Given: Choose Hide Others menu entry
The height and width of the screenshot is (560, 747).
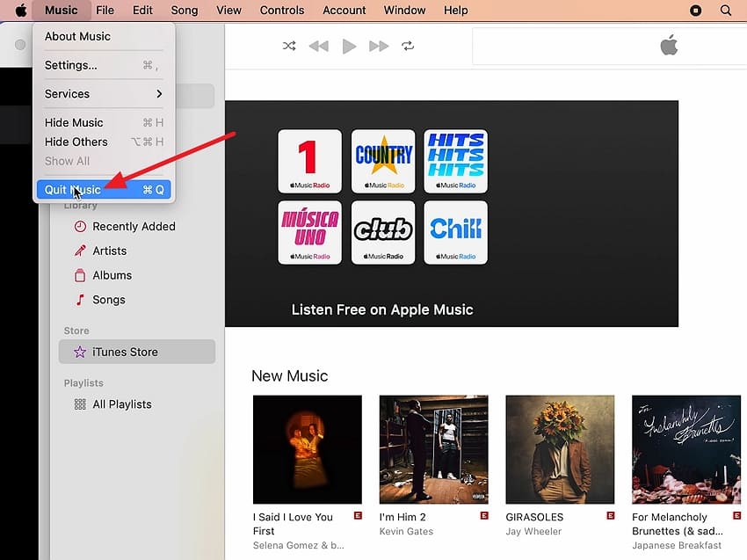Looking at the screenshot, I should click(x=104, y=142).
